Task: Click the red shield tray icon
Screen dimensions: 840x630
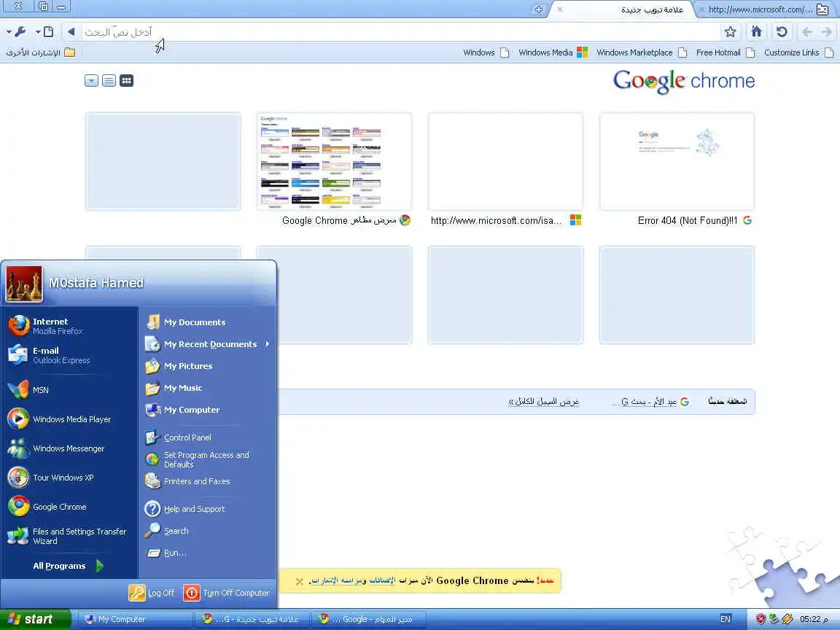Action: point(761,619)
